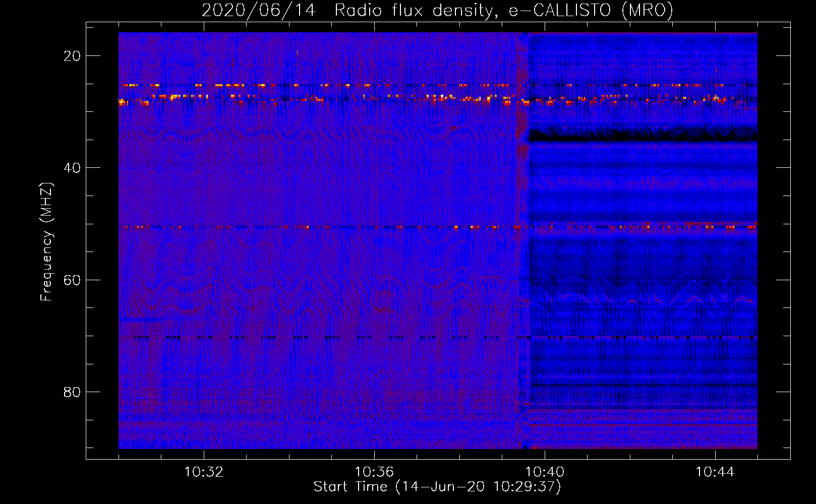
Task: Click the '20' frequency tick label
Action: click(x=72, y=56)
